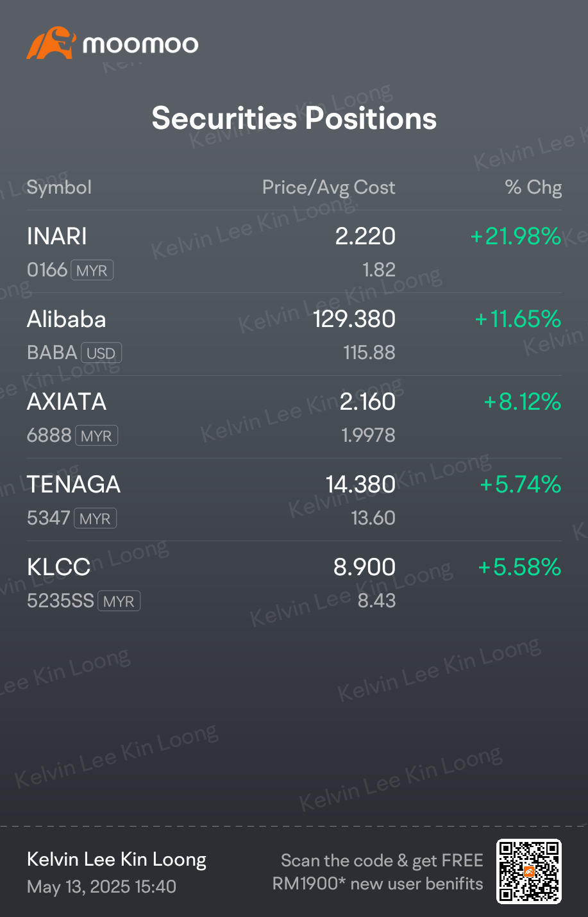This screenshot has height=917, width=588.
Task: Select the KLCC position name
Action: point(58,568)
